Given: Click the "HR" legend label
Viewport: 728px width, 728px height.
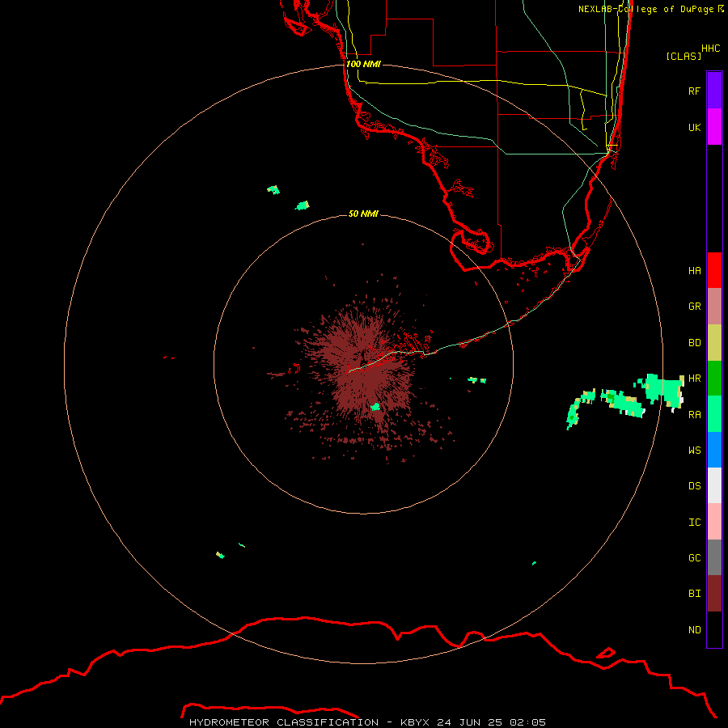Looking at the screenshot, I should point(695,379).
